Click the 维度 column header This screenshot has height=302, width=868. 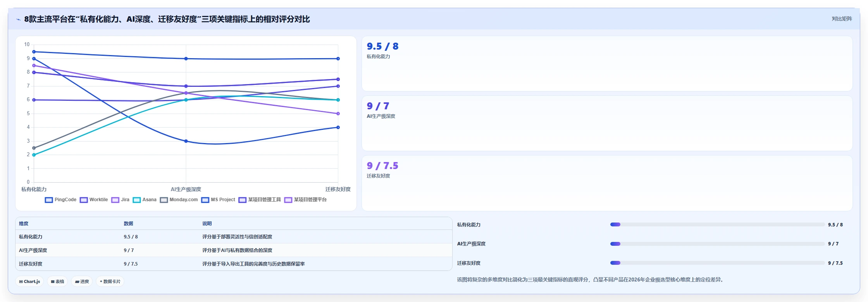pos(24,224)
